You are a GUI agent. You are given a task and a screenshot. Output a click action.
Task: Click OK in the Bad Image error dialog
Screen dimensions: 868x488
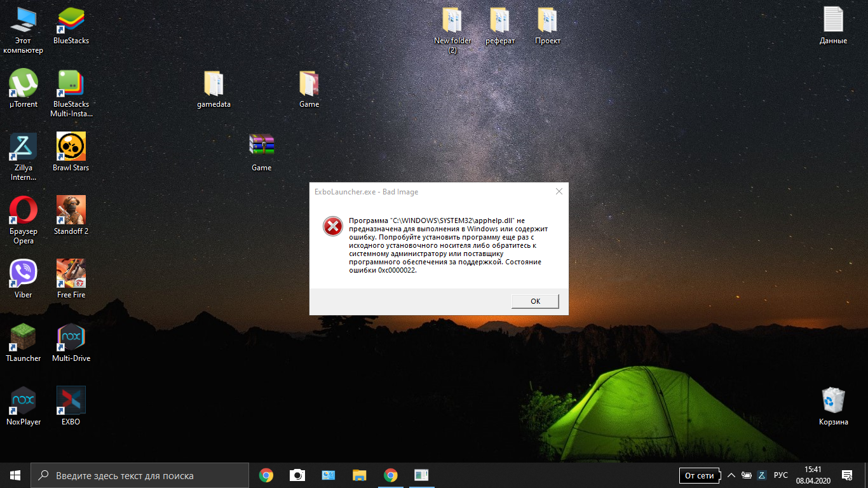tap(535, 301)
